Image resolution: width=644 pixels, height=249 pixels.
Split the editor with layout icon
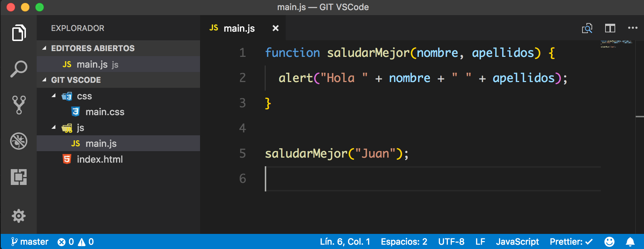[x=610, y=28]
